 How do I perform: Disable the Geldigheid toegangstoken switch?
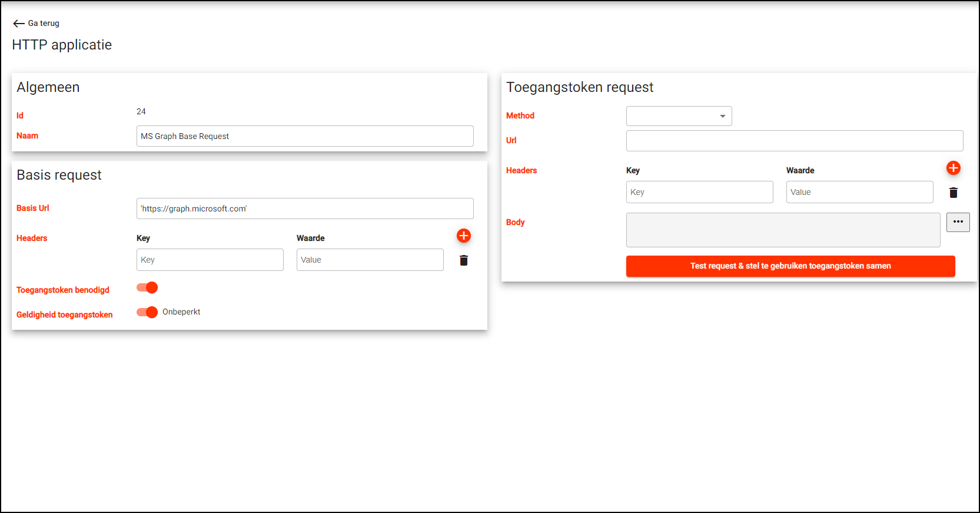(x=147, y=312)
